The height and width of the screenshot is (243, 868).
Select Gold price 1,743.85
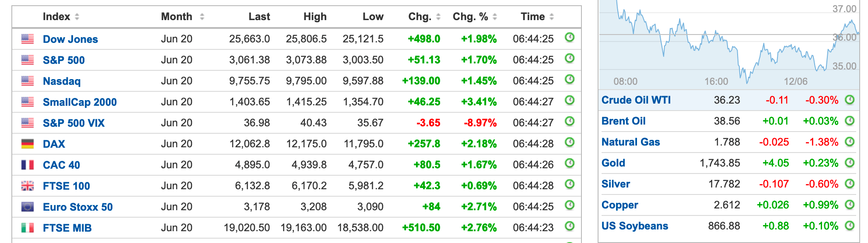click(720, 163)
